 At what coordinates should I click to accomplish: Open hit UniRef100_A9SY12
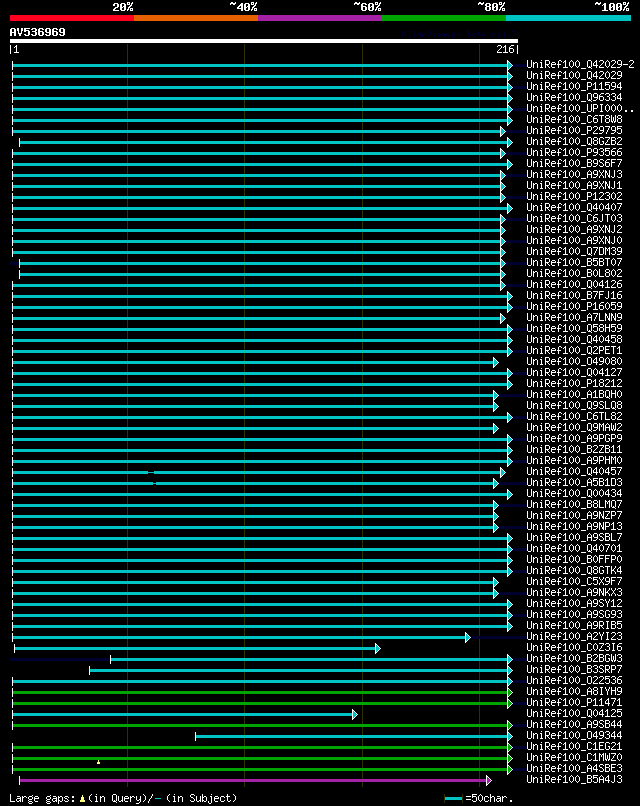[574, 603]
